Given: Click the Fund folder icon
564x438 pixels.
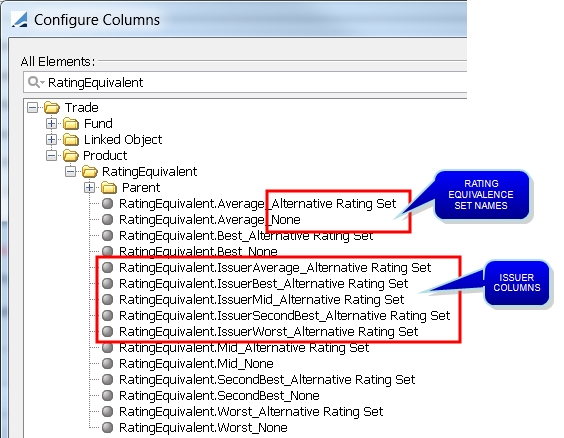Looking at the screenshot, I should tap(71, 123).
